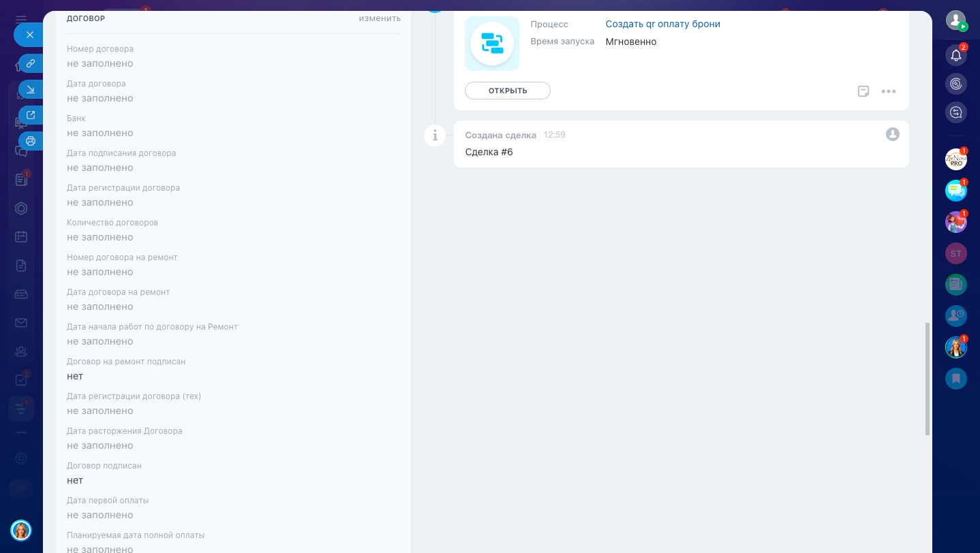
Task: Click the info icon on timeline
Action: (435, 136)
